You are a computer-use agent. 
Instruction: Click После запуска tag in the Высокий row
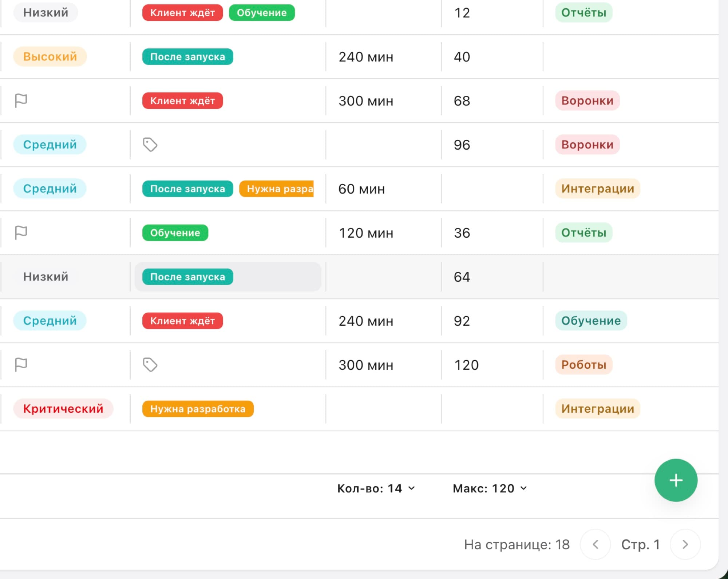(187, 57)
